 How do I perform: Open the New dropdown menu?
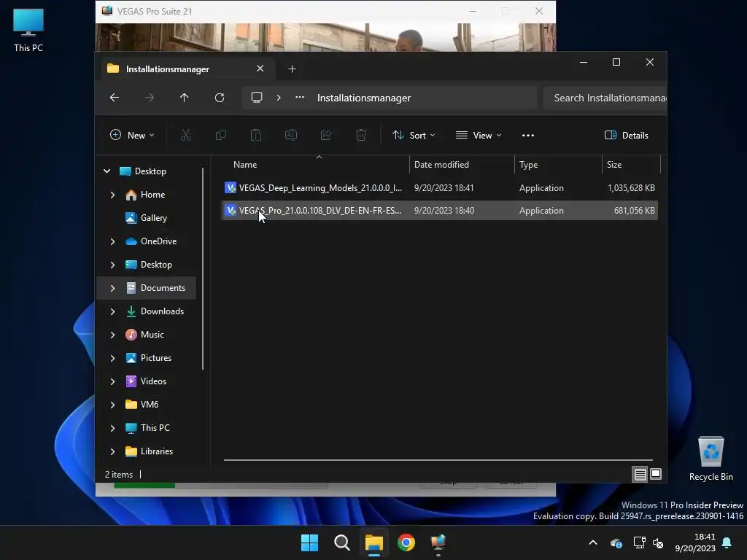[x=132, y=135]
